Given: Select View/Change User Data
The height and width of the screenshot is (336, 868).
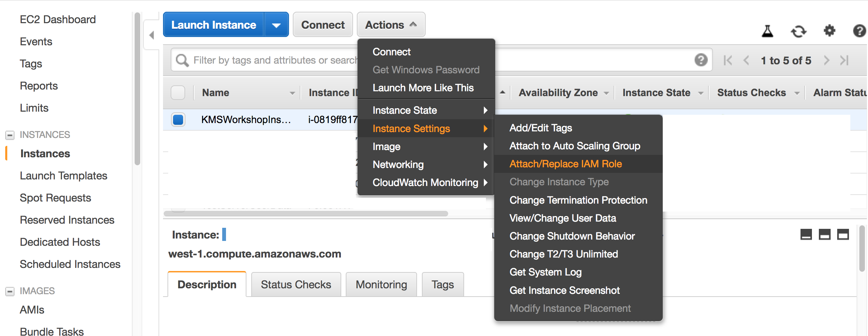Looking at the screenshot, I should click(x=578, y=218).
